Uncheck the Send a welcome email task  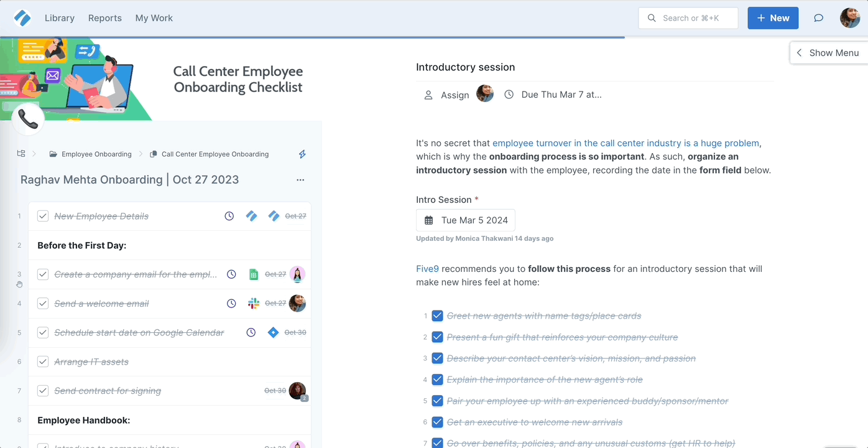pos(43,304)
